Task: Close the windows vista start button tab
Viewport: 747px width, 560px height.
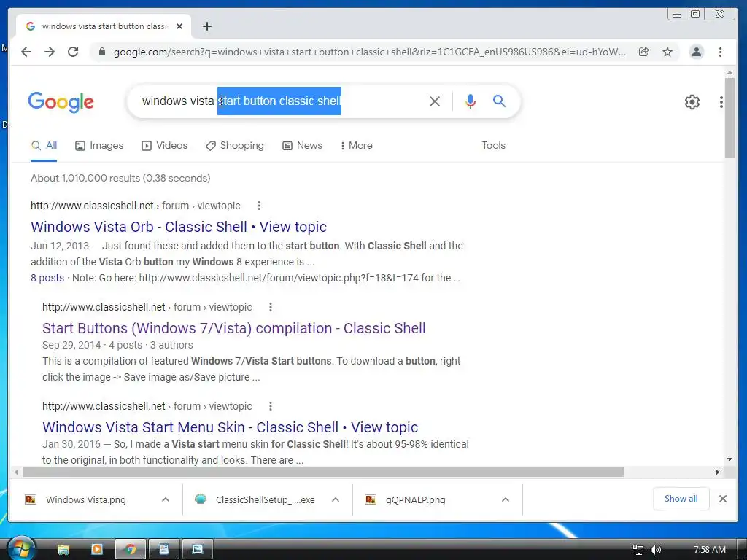Action: (179, 26)
